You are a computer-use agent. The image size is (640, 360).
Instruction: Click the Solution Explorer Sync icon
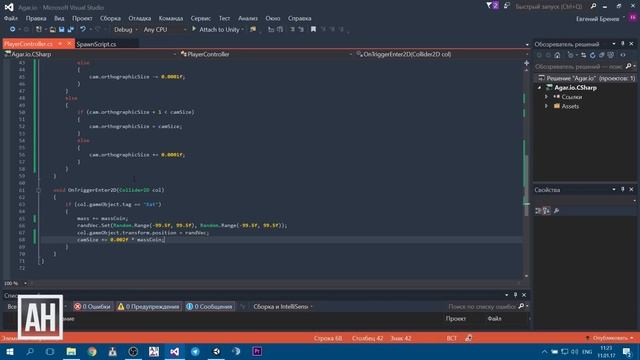(583, 55)
